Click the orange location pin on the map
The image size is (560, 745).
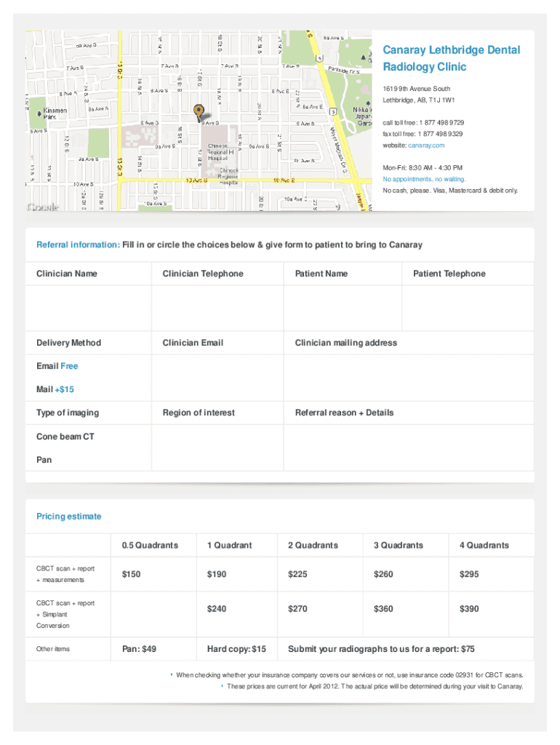tap(198, 111)
